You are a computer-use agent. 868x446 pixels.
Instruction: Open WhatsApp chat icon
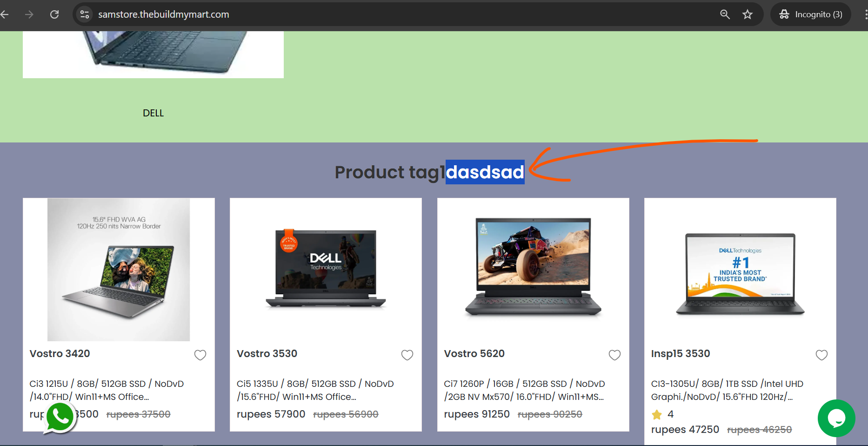(60, 418)
